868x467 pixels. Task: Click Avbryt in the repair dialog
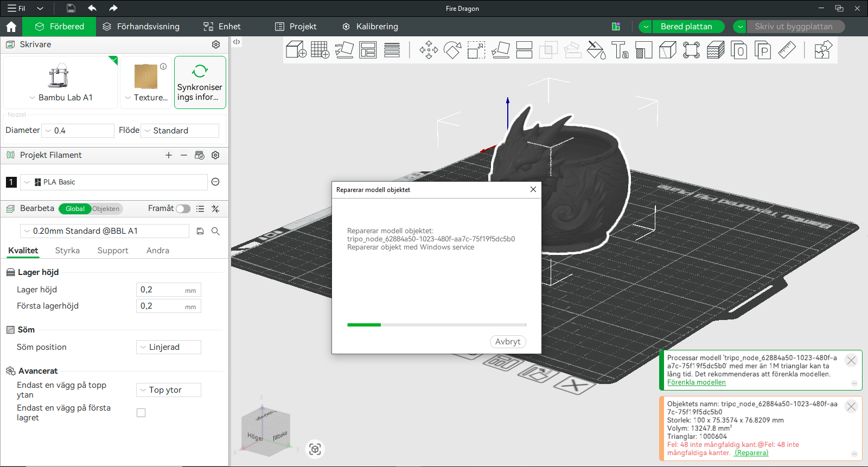tap(508, 342)
